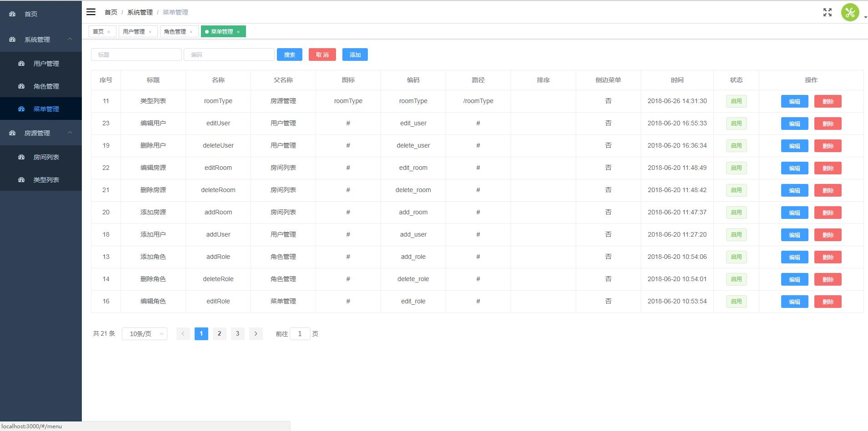Click dashboard icon beside 首页 in sidebar
868x431 pixels.
pyautogui.click(x=12, y=14)
